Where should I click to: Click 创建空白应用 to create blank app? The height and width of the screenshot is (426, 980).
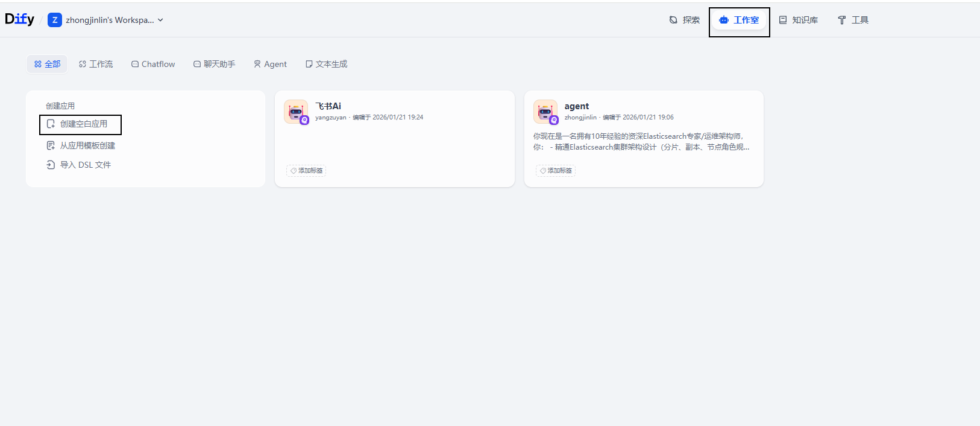80,124
